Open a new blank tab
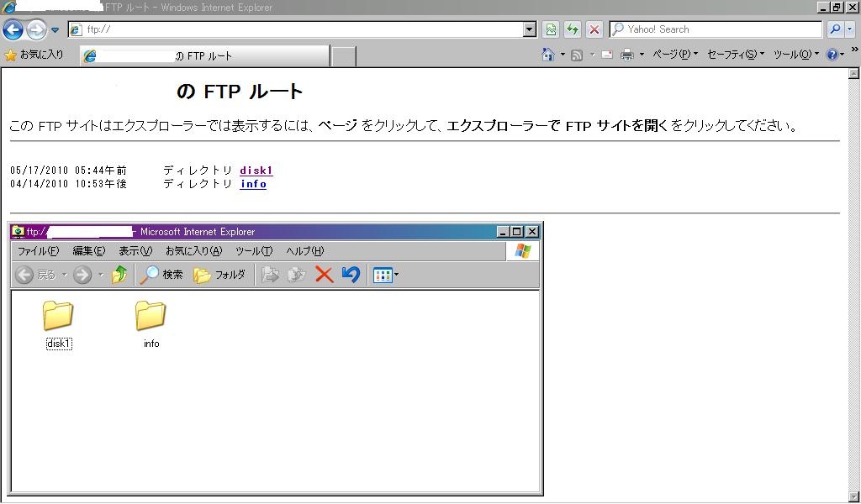The width and height of the screenshot is (861, 504). point(344,56)
